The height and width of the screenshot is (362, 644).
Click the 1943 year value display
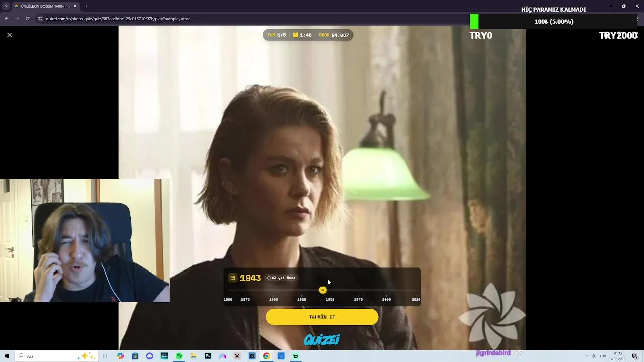[250, 278]
